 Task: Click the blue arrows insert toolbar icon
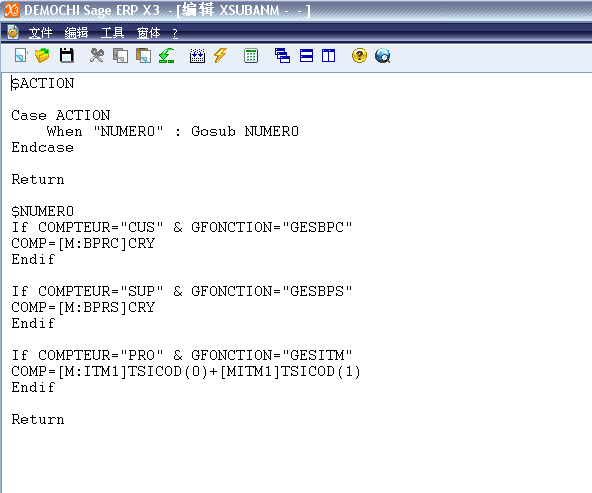coord(197,56)
